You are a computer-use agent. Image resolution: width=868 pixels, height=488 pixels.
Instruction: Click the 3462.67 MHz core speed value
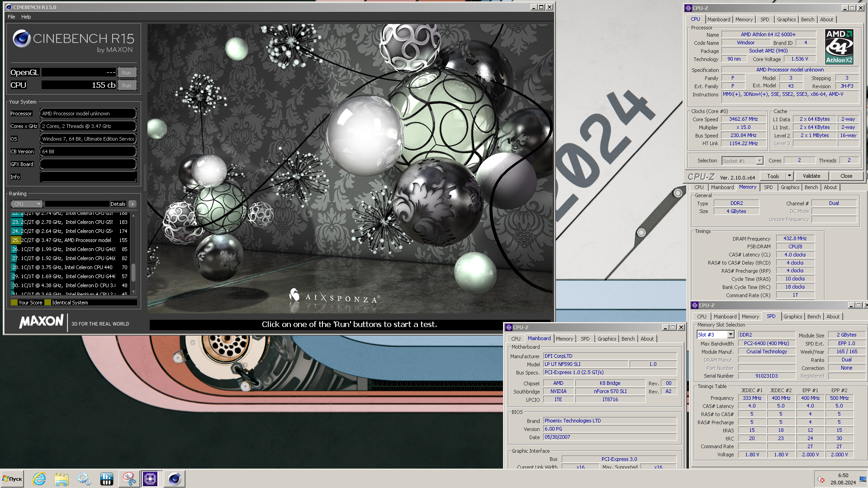click(743, 119)
